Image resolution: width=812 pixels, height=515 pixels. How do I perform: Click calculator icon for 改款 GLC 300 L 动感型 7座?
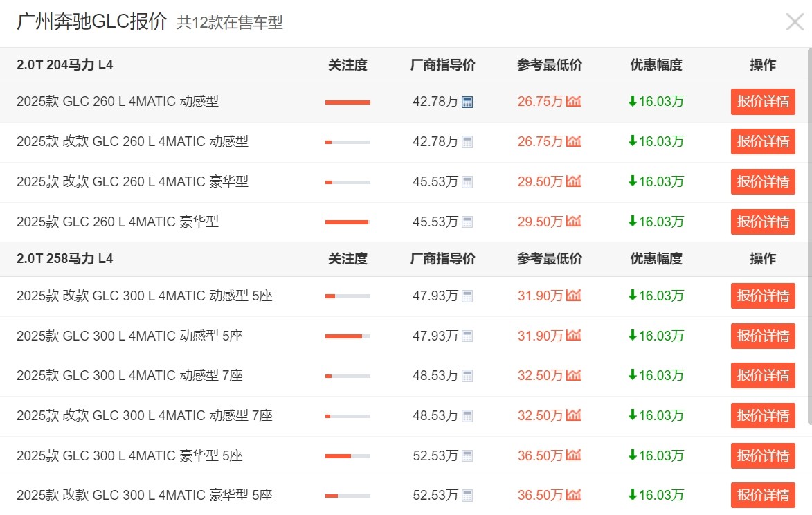(467, 416)
